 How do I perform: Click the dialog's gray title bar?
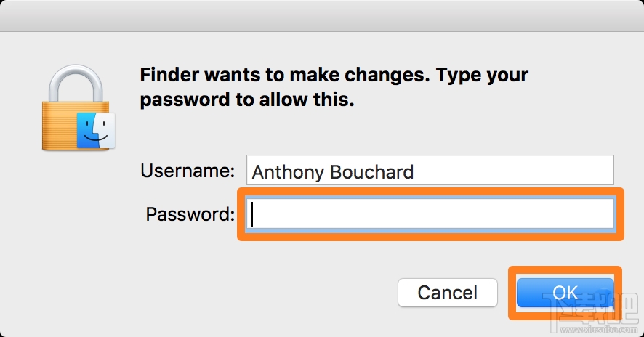(322, 15)
